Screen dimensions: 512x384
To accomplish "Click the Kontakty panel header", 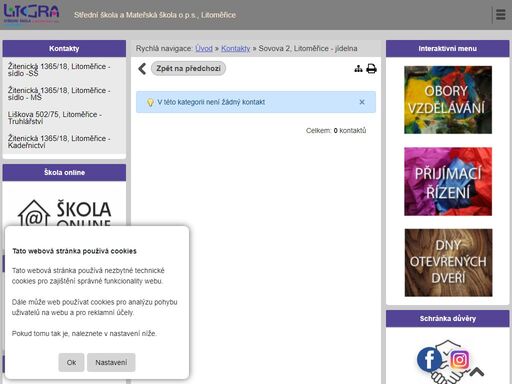I will 64,49.
